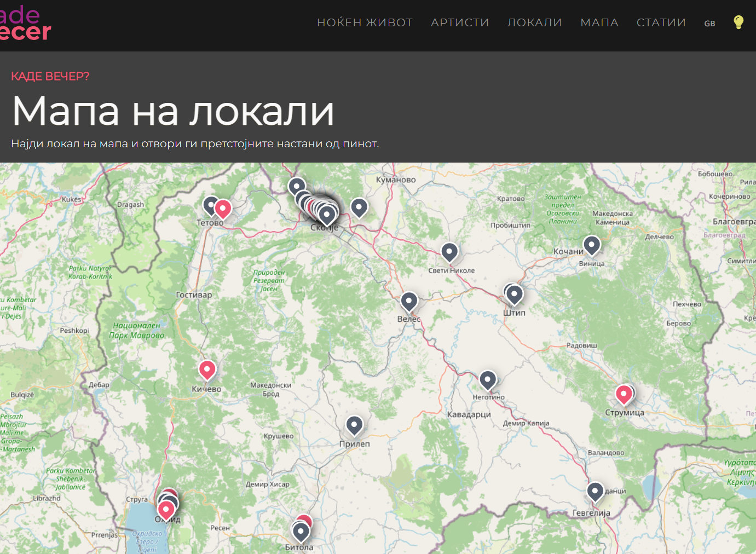The width and height of the screenshot is (756, 554).
Task: Click the Делчево label on map
Action: (x=660, y=237)
